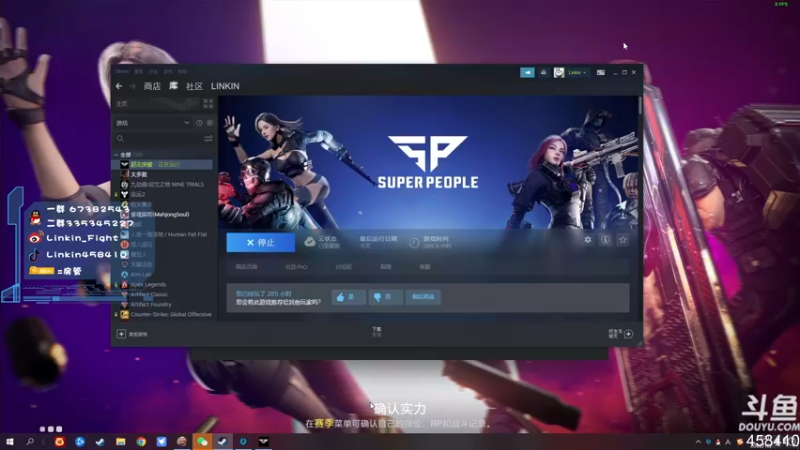Open game settings gear icon

click(588, 239)
